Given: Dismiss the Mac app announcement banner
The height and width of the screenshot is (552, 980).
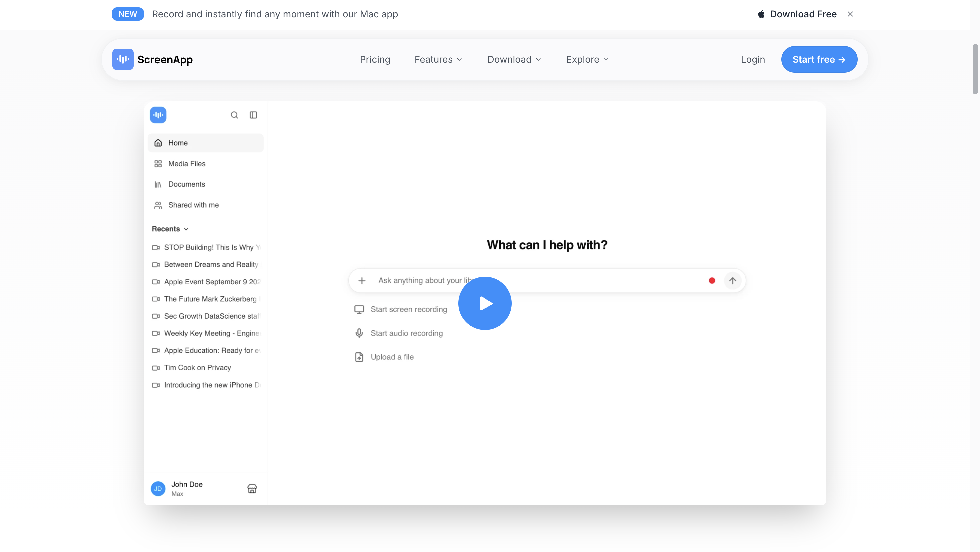Looking at the screenshot, I should tap(850, 14).
